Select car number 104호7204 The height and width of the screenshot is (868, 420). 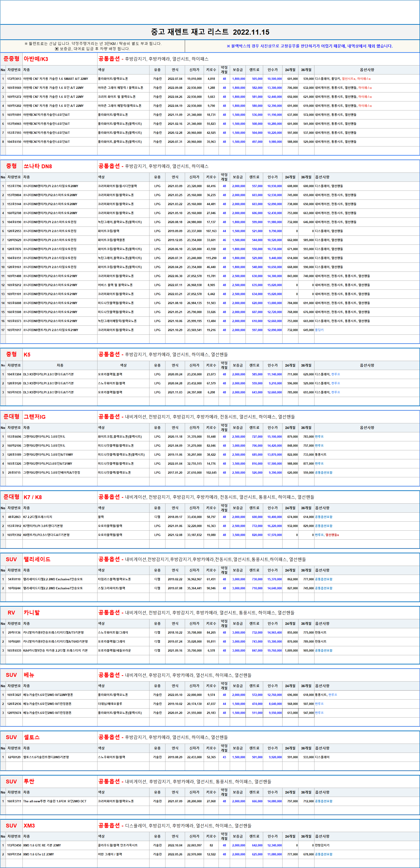coord(14,374)
